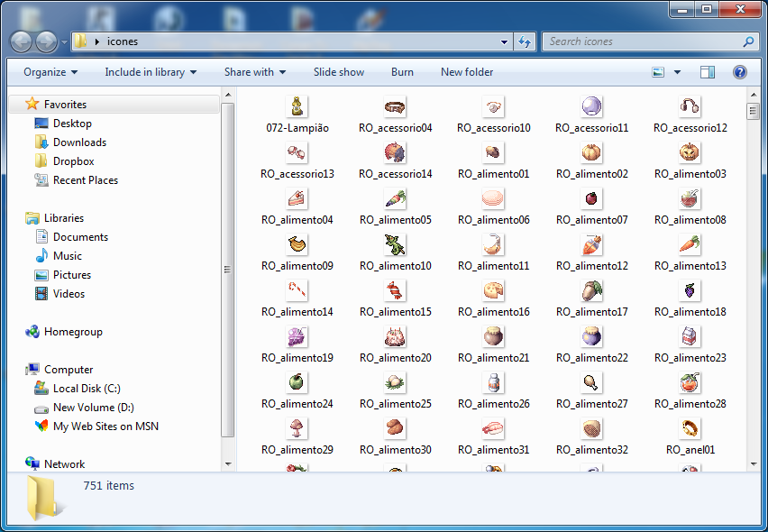The width and height of the screenshot is (768, 532).
Task: Select the RO_alimento13 carrot icon
Action: coord(690,244)
